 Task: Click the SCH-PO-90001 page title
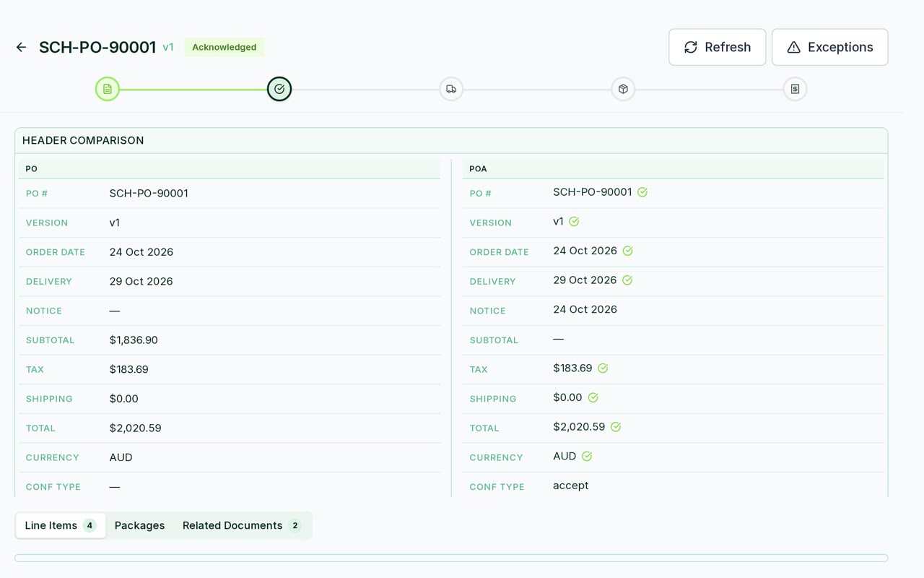[97, 47]
